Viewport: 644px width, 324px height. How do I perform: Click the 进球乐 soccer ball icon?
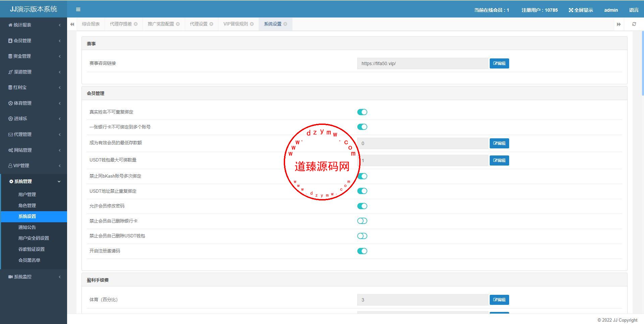10,119
